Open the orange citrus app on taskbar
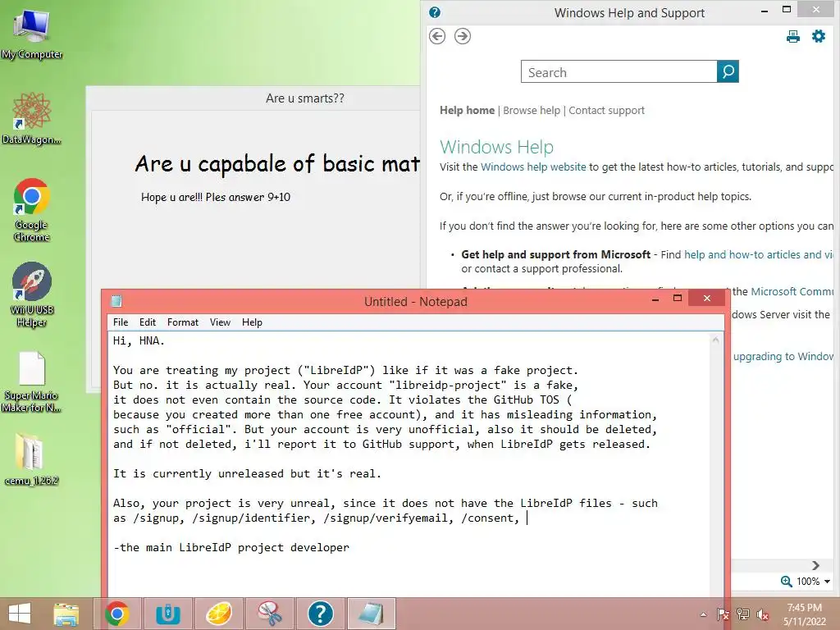The image size is (840, 630). (218, 614)
